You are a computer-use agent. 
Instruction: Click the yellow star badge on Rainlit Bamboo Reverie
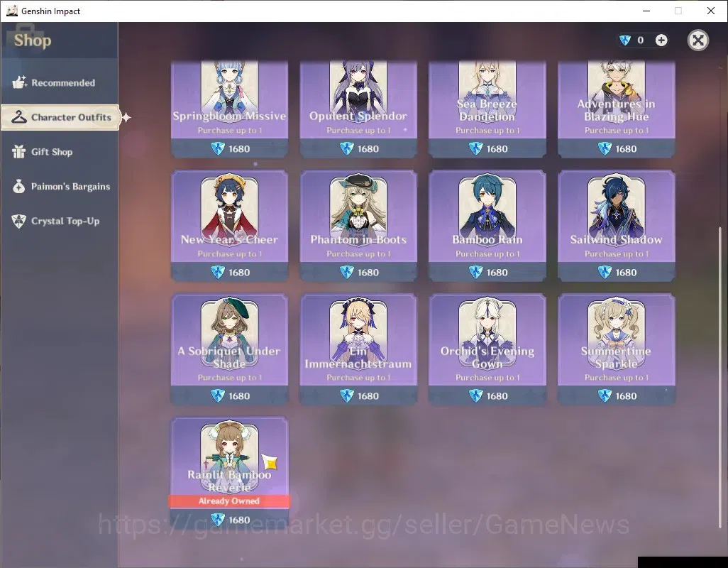coord(270,461)
